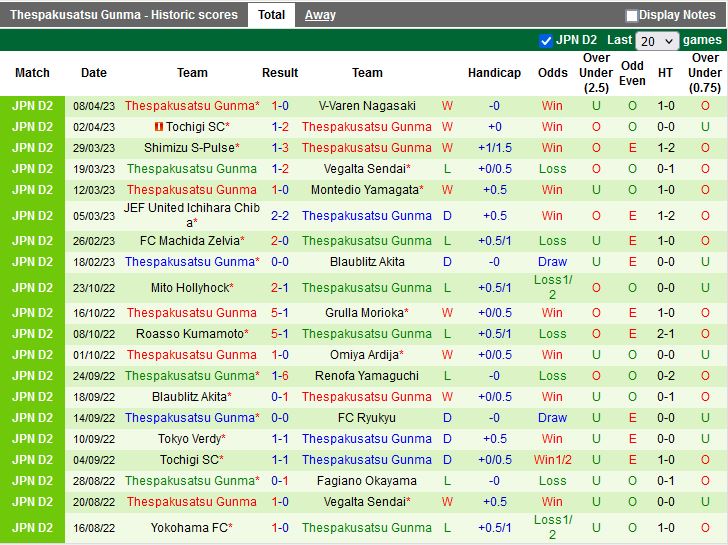Click the Thespakusatsu Gunma - Historic scores title

coord(124,15)
